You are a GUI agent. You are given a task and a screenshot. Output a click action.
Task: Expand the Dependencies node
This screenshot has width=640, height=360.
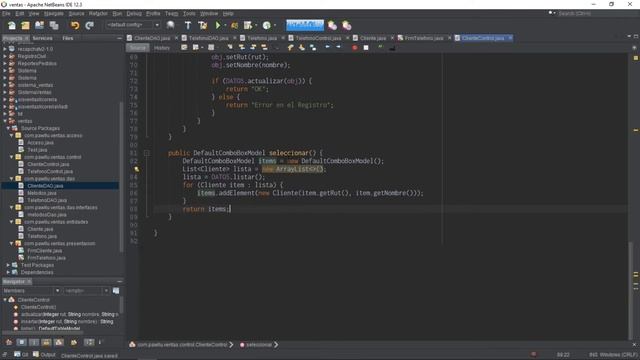tap(8, 272)
